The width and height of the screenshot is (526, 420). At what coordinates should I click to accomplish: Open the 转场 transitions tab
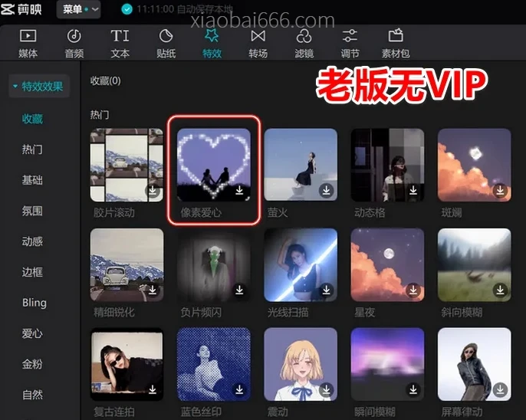point(258,44)
